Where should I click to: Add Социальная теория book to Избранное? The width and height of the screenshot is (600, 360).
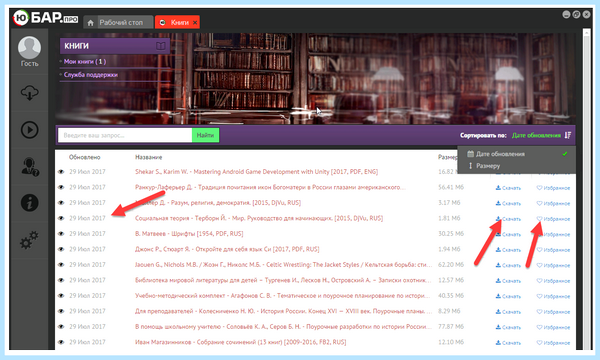point(553,219)
